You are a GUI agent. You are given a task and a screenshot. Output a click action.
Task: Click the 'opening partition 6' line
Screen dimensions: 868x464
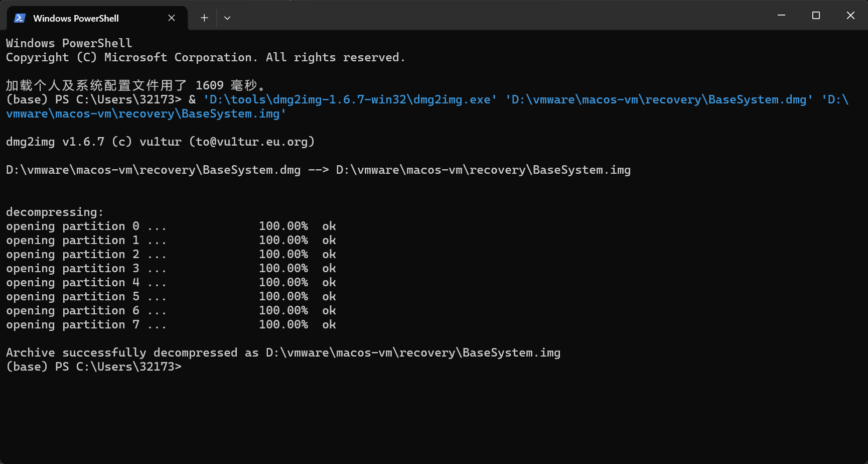coord(171,310)
